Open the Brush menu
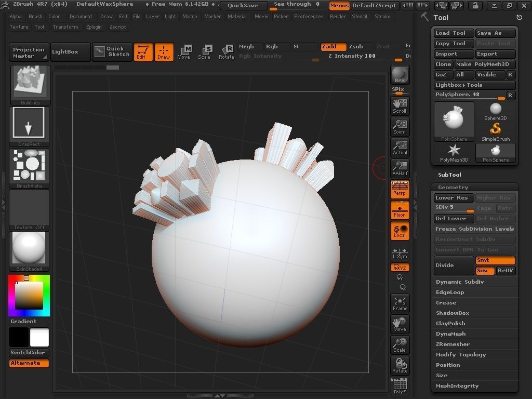The height and width of the screenshot is (399, 532). point(35,16)
